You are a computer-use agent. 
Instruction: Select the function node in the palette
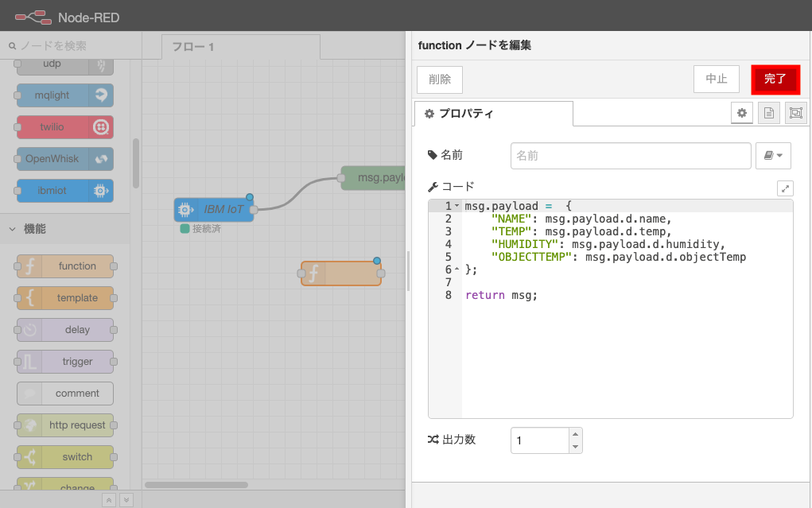click(x=64, y=266)
